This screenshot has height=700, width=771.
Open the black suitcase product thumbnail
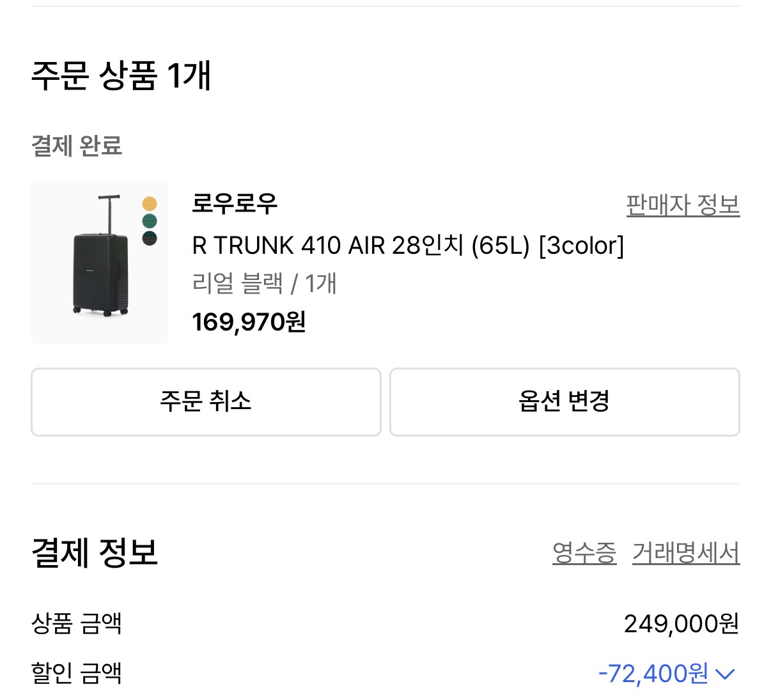100,262
